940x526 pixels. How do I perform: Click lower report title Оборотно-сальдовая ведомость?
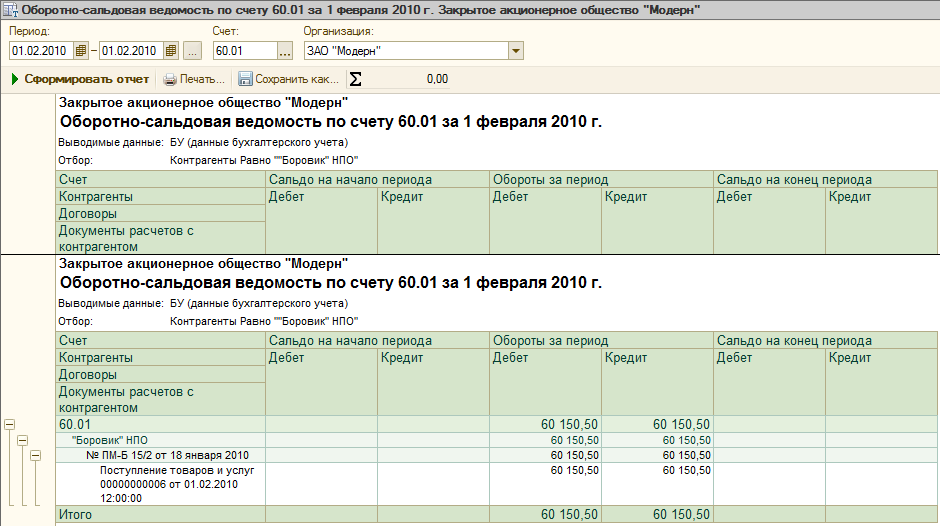330,282
